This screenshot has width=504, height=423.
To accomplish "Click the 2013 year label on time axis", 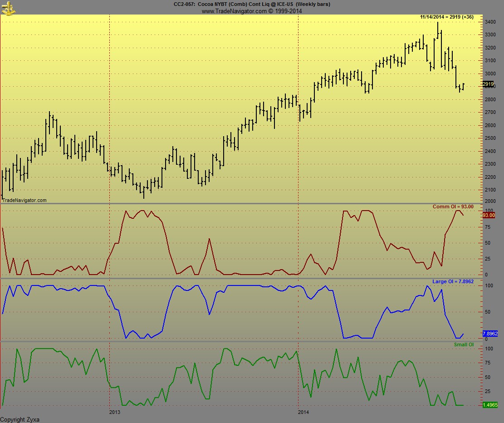I will (115, 412).
